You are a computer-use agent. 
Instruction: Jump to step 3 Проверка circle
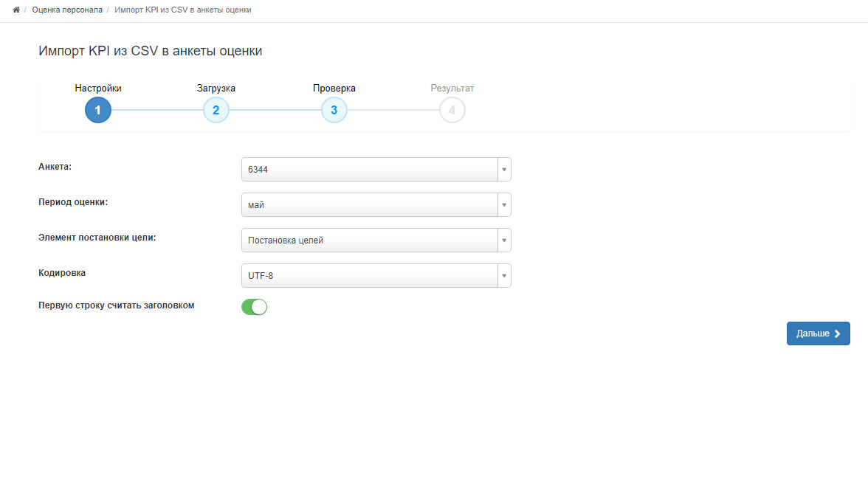334,110
